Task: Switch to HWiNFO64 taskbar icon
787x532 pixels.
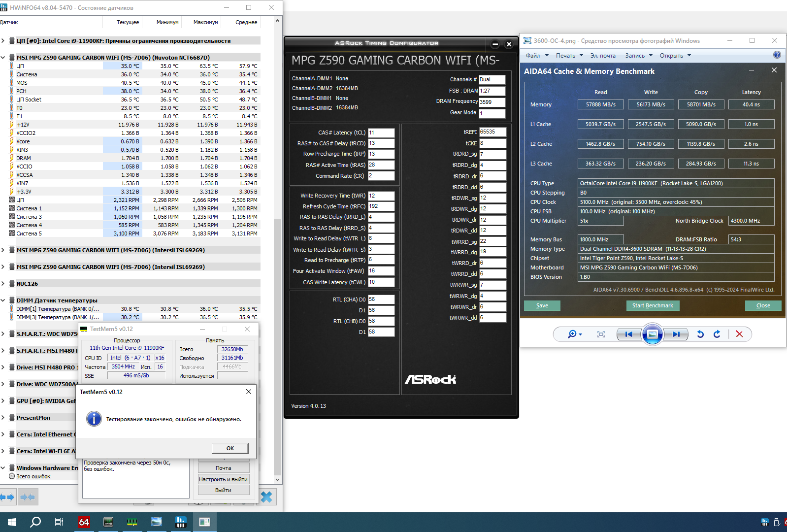Action: pyautogui.click(x=180, y=522)
